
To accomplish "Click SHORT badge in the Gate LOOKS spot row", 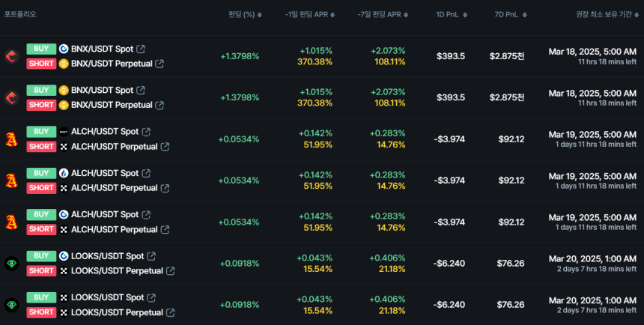I will 41,270.
